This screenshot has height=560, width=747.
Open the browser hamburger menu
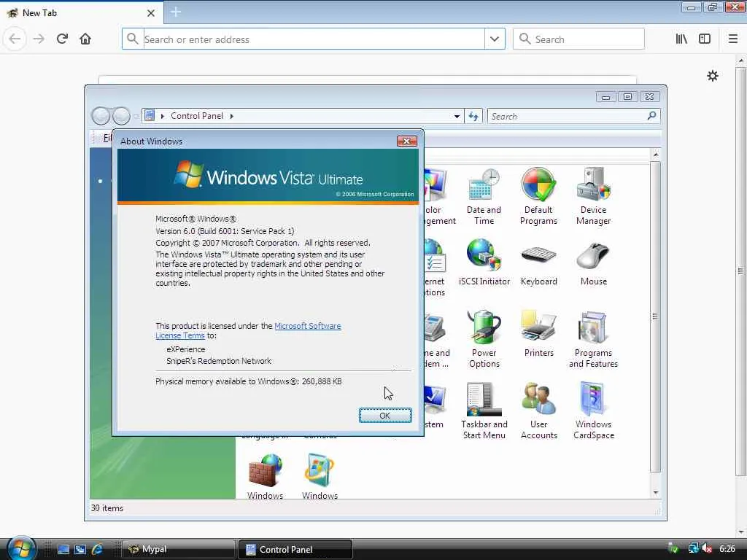point(732,39)
